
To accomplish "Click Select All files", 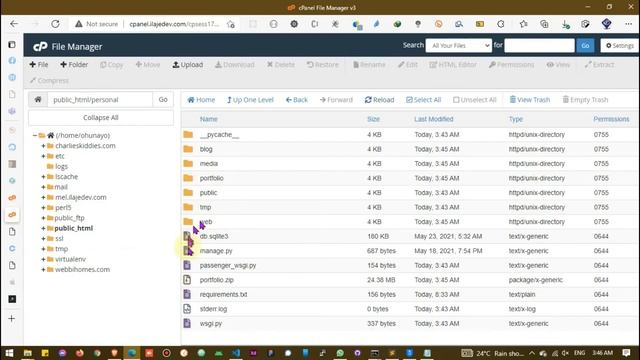I will pos(424,100).
